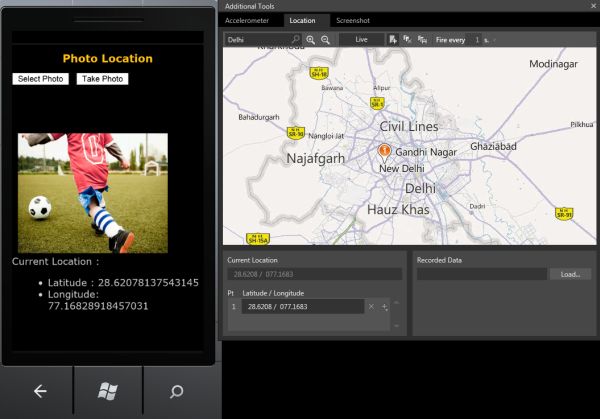Tap the Windows Start button on phone
Viewport: 600px width, 419px height.
pos(108,391)
